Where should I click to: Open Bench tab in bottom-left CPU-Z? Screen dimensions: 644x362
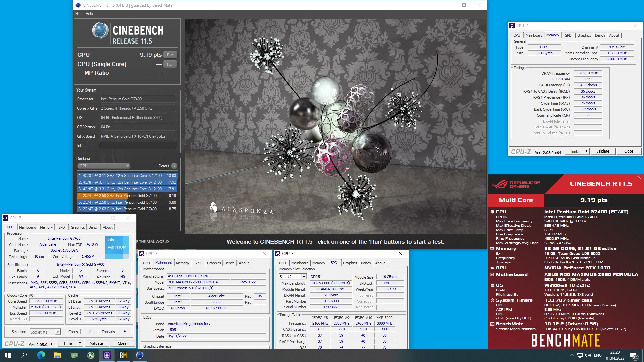pos(93,227)
